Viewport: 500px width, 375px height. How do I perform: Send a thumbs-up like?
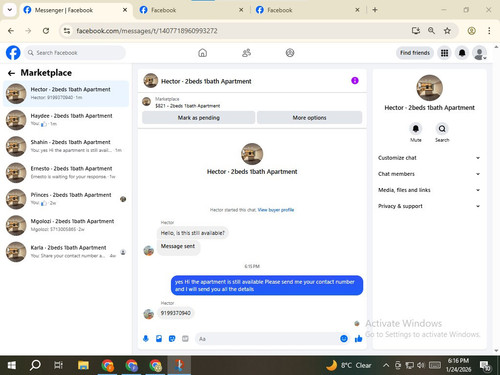click(x=358, y=339)
